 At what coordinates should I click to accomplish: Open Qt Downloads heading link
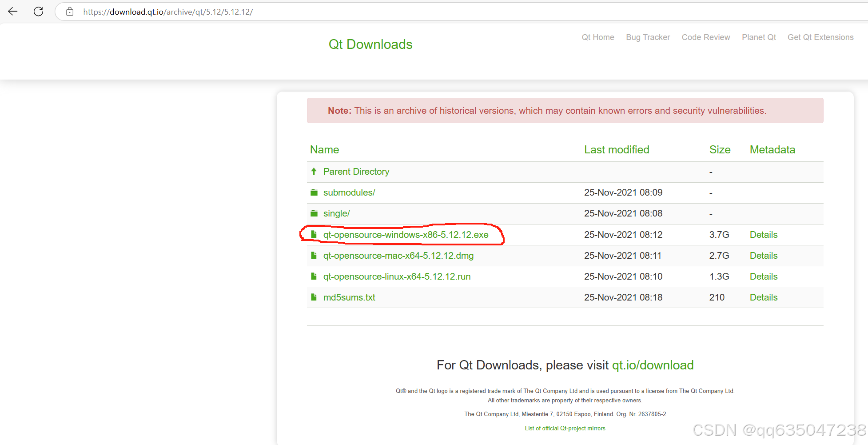(x=370, y=44)
